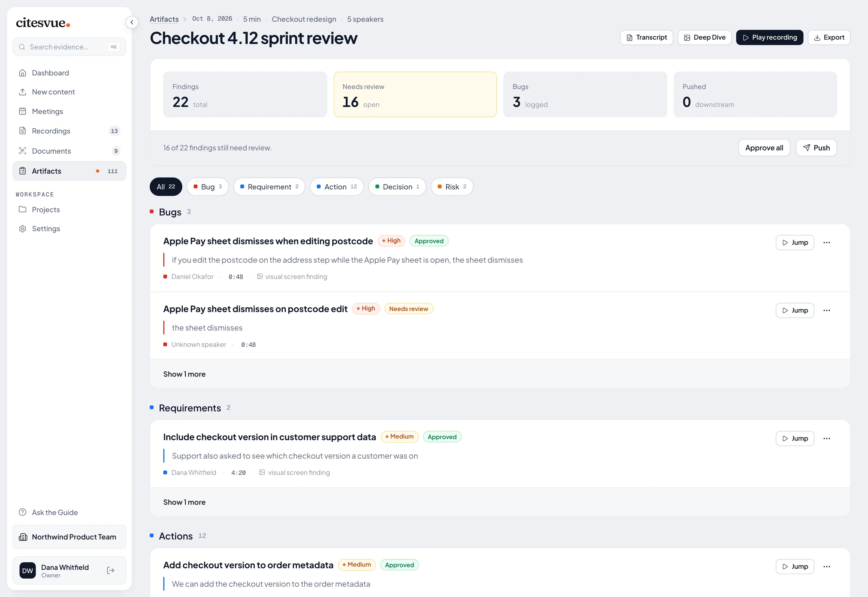Open more options for Apple Pay postcode edit
The image size is (868, 597).
[x=826, y=311]
